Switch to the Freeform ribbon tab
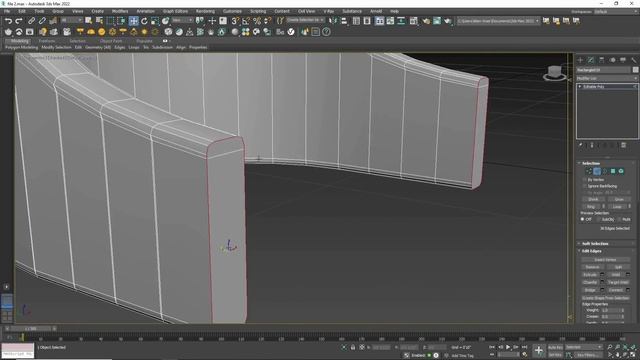The width and height of the screenshot is (640, 360). (47, 41)
